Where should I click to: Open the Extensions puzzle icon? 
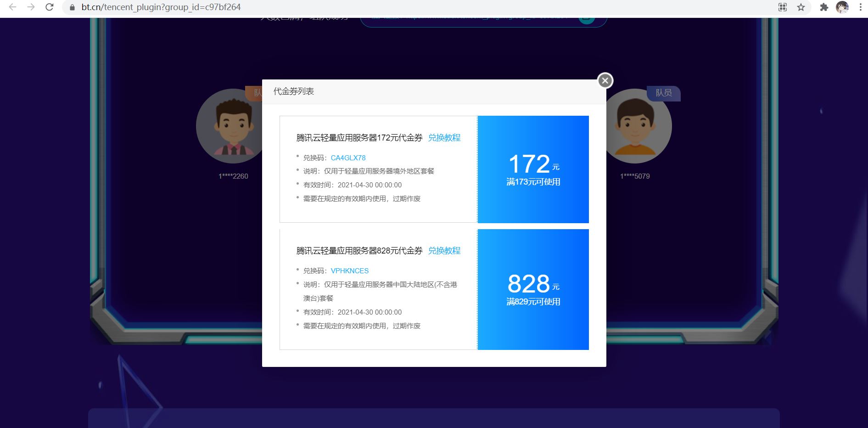point(824,7)
